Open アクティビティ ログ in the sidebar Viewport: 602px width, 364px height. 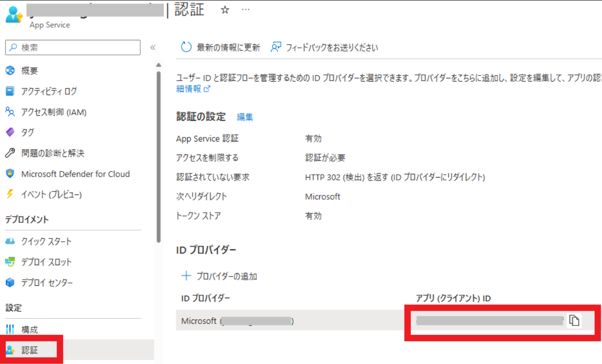point(49,91)
